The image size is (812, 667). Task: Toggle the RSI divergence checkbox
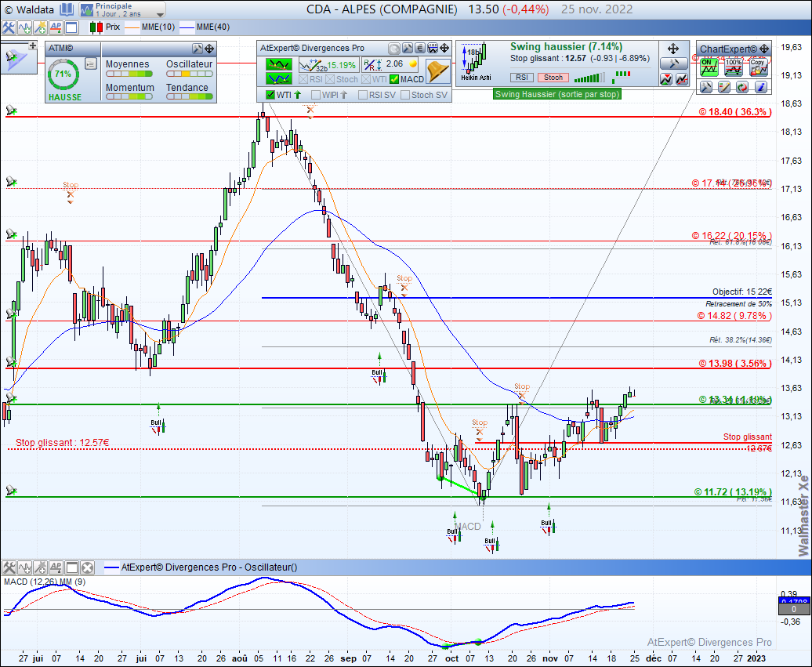303,79
